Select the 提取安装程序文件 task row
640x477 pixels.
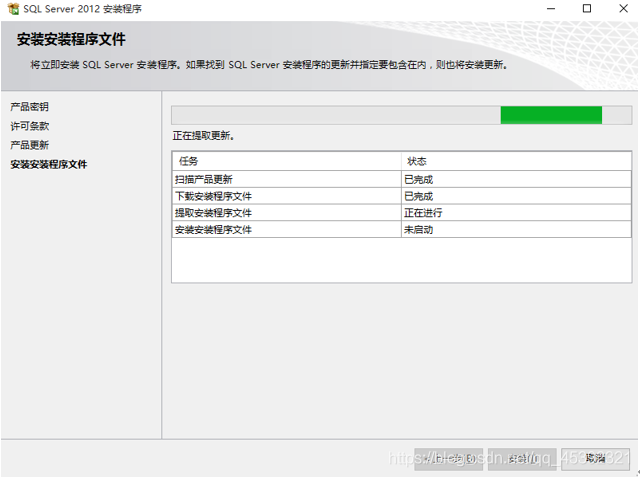(402, 213)
